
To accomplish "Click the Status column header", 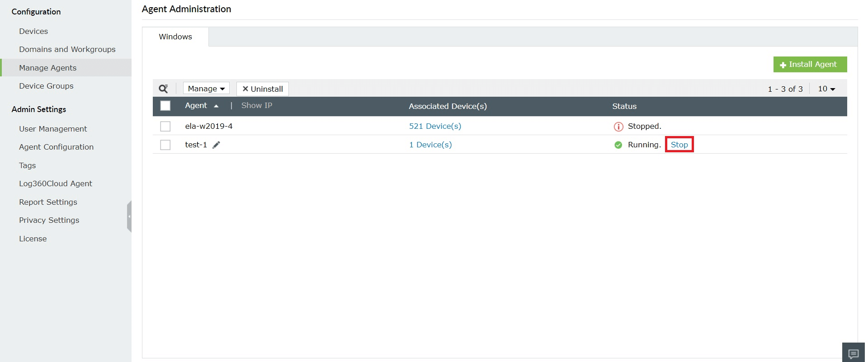I will pos(624,106).
